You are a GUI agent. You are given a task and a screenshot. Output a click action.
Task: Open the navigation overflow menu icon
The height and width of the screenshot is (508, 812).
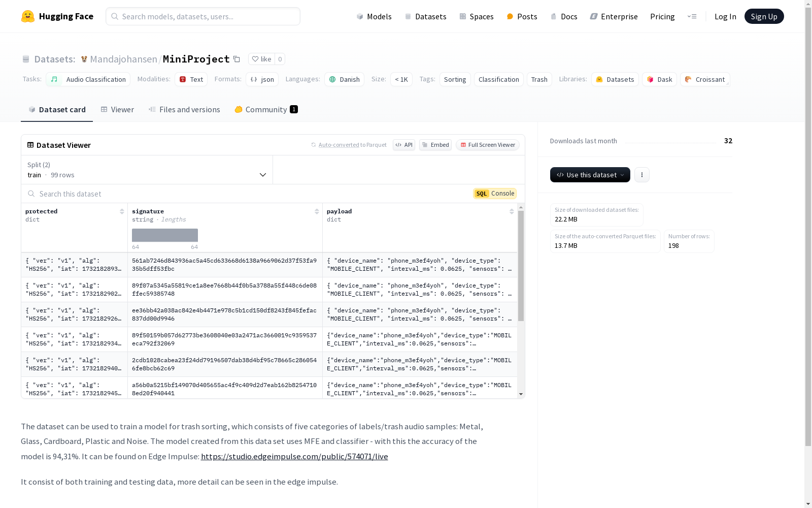[692, 16]
